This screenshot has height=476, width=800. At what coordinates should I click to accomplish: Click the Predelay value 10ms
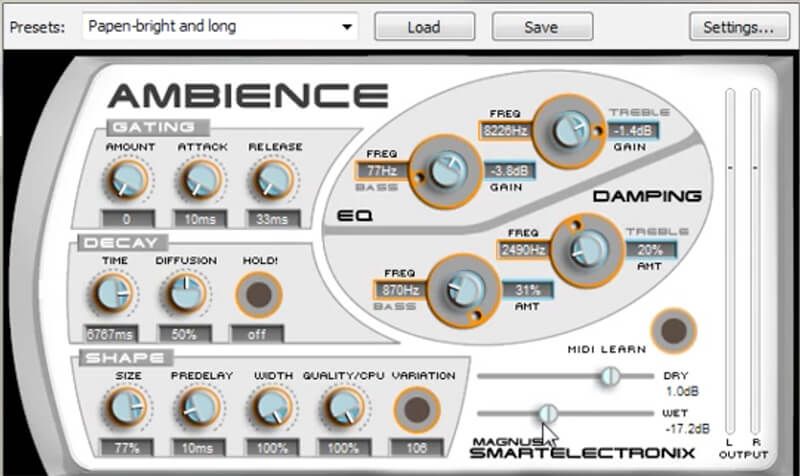198,448
